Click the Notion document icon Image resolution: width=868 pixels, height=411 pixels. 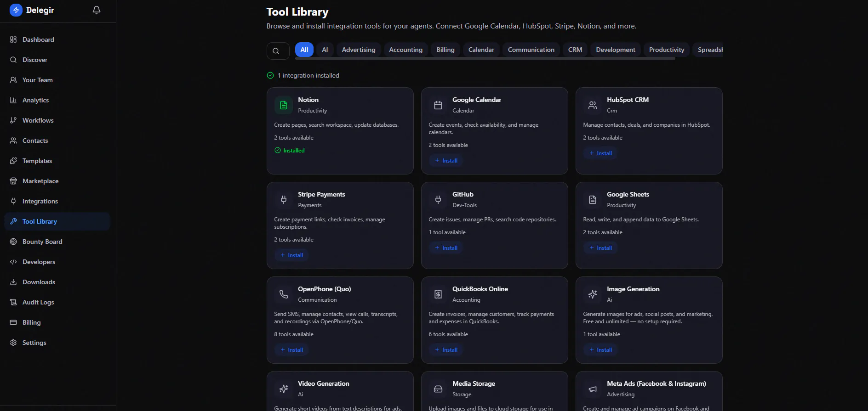pyautogui.click(x=284, y=105)
